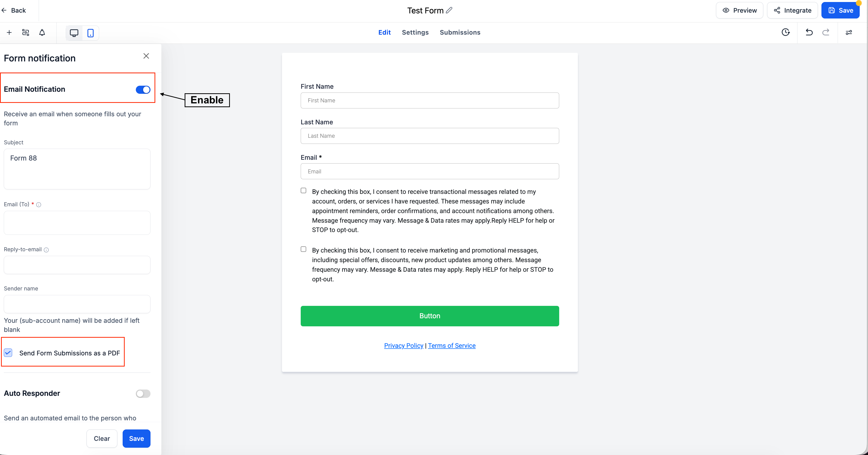Switch to mobile preview view
The image size is (868, 455).
pos(90,33)
